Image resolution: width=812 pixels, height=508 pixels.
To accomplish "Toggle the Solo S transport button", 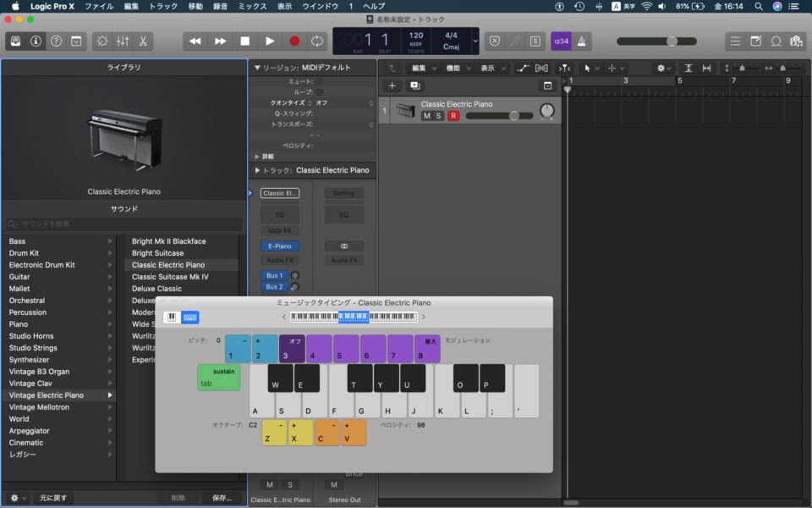I will click(535, 41).
